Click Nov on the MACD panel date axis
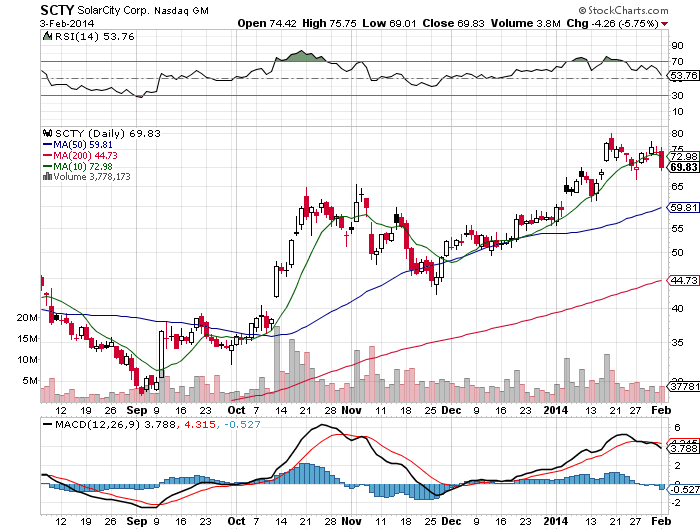Image resolution: width=700 pixels, height=530 pixels. pos(351,522)
